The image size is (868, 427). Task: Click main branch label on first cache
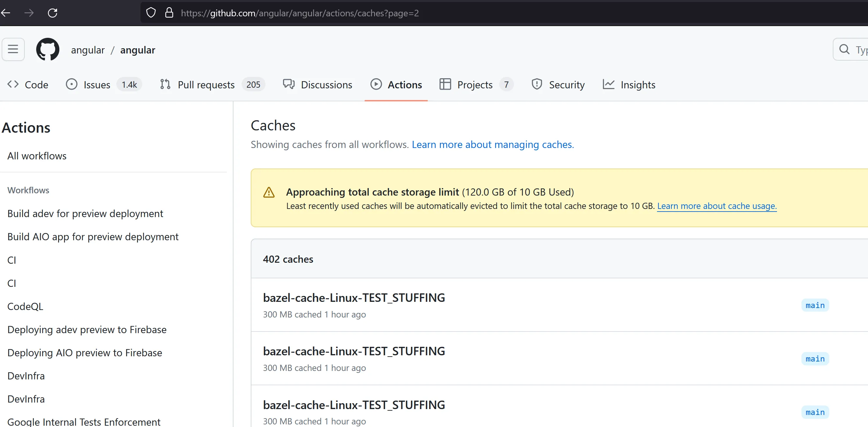point(815,305)
